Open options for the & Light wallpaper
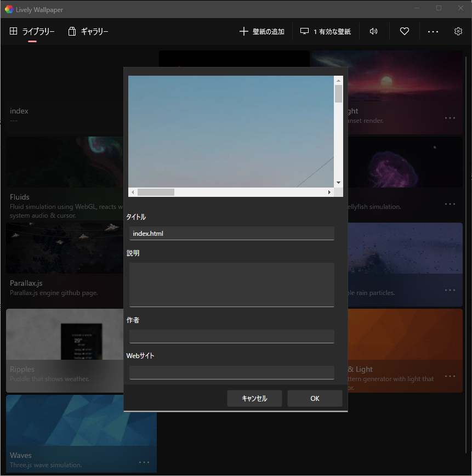 click(x=450, y=376)
